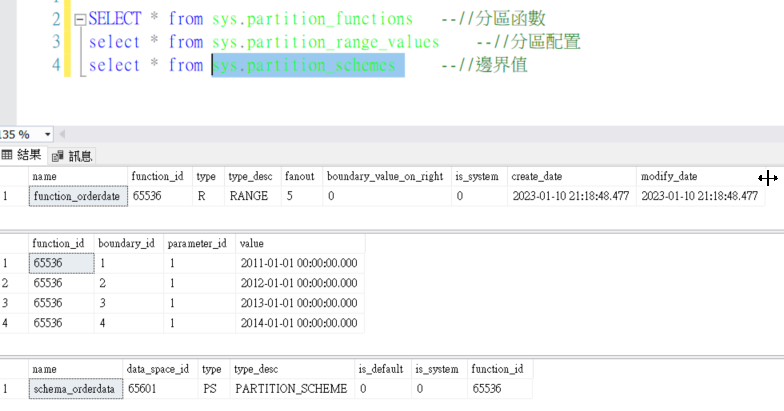Select the 2011-01-01 00:00:00.000 value cell
Screen dimensions: 784x411
(300, 263)
